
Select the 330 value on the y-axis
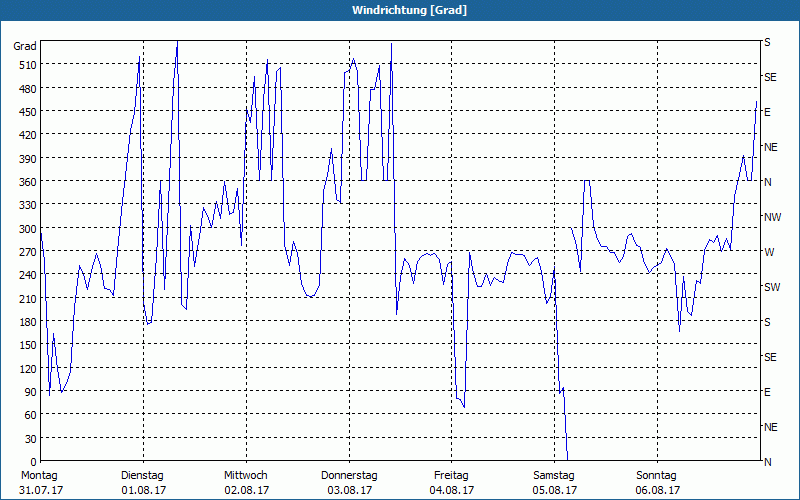[28, 205]
